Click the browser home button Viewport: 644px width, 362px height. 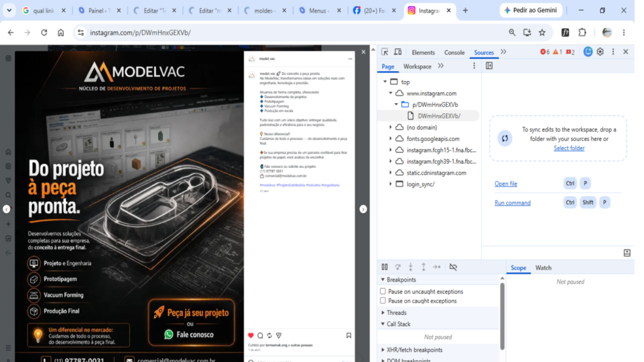(x=61, y=33)
